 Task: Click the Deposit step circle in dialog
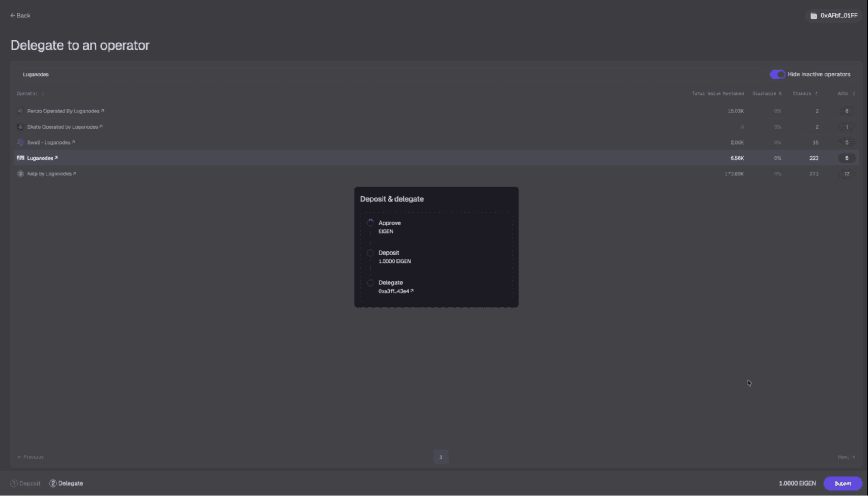(x=370, y=253)
